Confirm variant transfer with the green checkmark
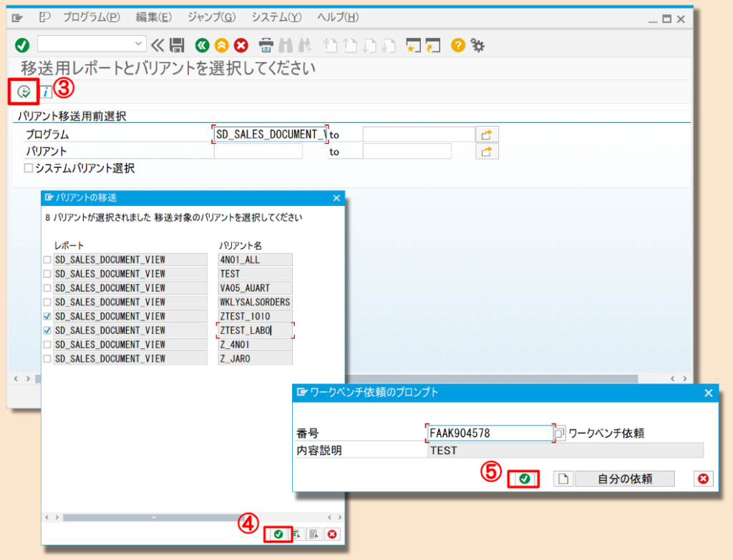The height and width of the screenshot is (560, 733). (278, 534)
